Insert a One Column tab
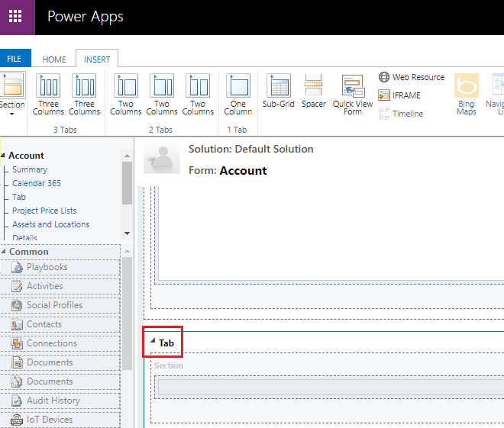504x428 pixels. [237, 94]
